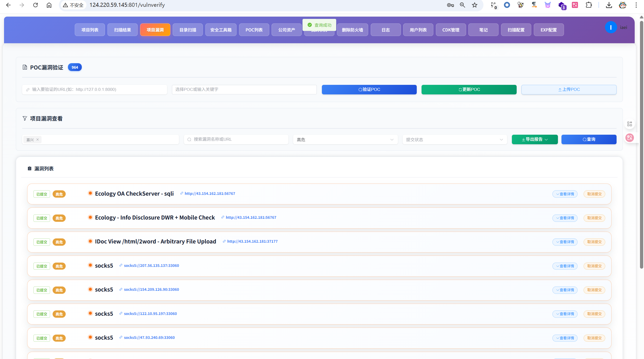Open the browser home page icon
644x359 pixels.
[49, 5]
